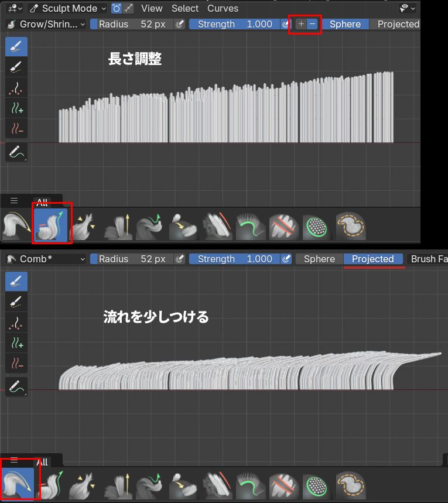The width and height of the screenshot is (448, 503).
Task: Enable control point selection mode in header
Action: (x=117, y=8)
